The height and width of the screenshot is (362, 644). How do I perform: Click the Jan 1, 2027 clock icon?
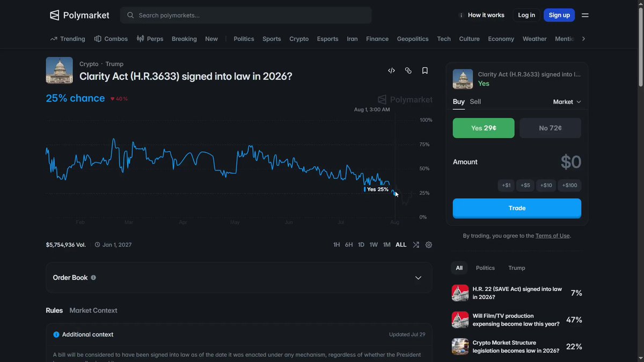click(98, 245)
